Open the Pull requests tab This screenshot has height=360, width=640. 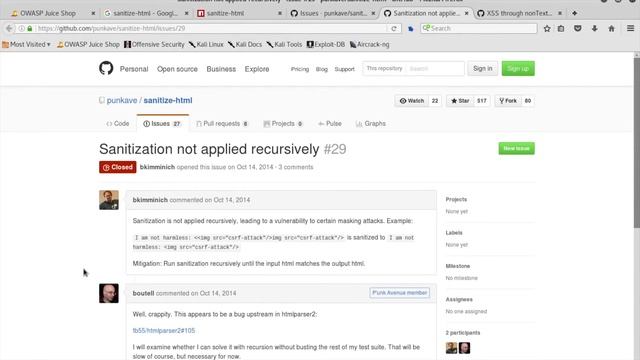pyautogui.click(x=222, y=124)
